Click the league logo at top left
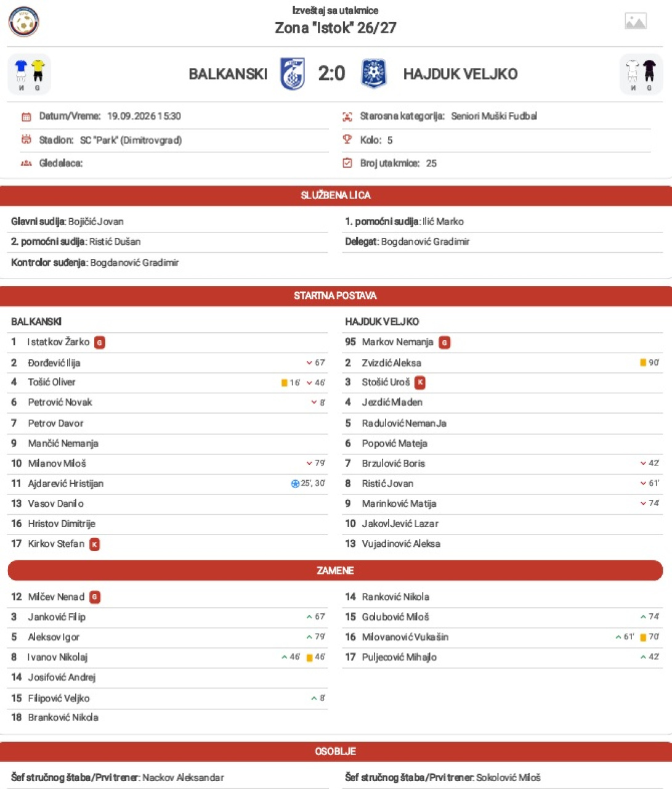 [23, 22]
